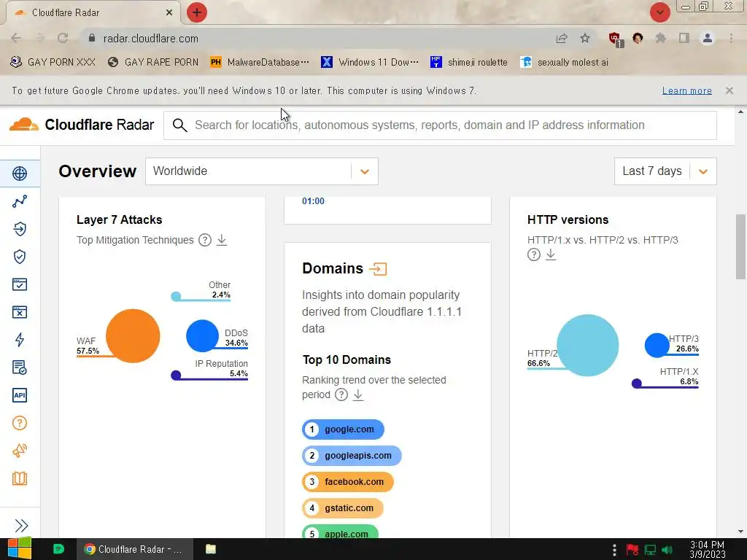Open Domains section arrow link icon

pyautogui.click(x=378, y=269)
